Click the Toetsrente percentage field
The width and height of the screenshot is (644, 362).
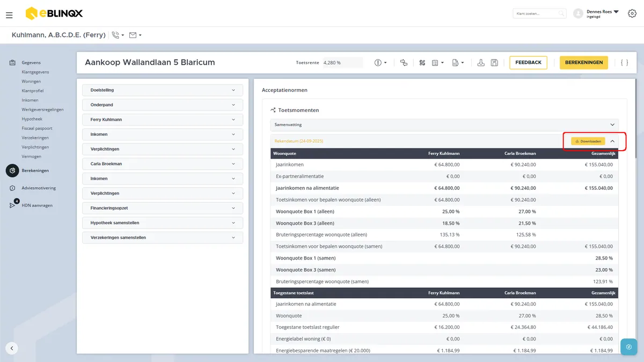tap(342, 63)
